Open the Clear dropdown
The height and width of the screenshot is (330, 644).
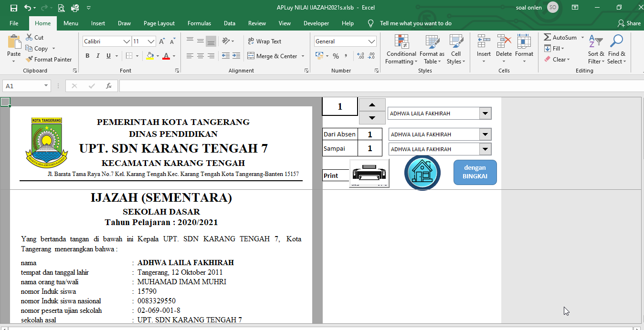[x=557, y=60]
